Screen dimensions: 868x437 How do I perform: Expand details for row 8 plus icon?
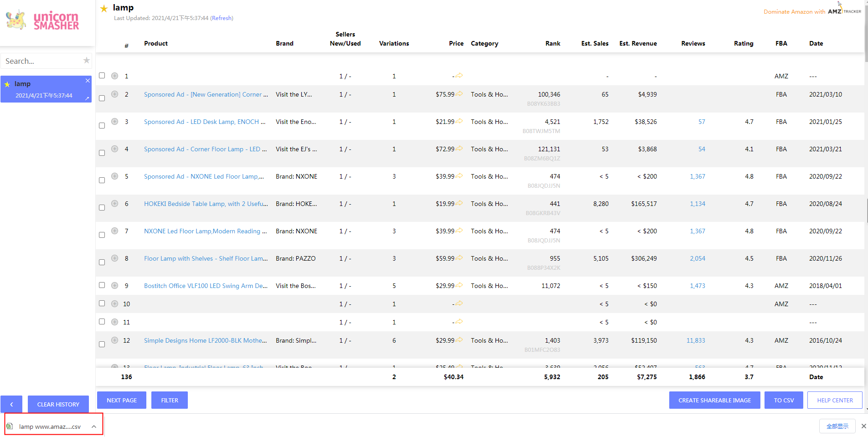[115, 258]
